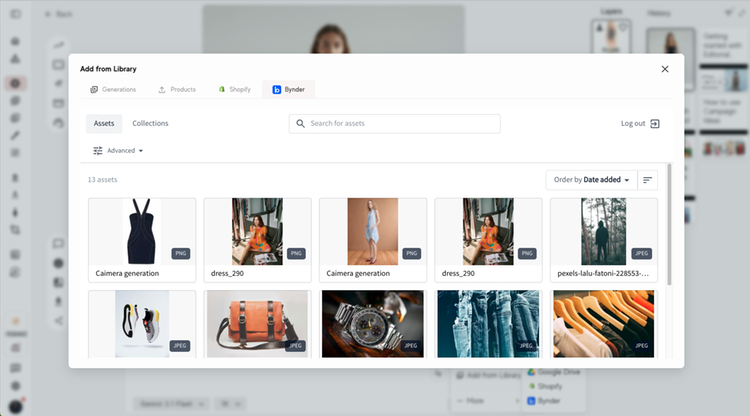750x416 pixels.
Task: Select the first dress_290 asset thumbnail
Action: 257,231
